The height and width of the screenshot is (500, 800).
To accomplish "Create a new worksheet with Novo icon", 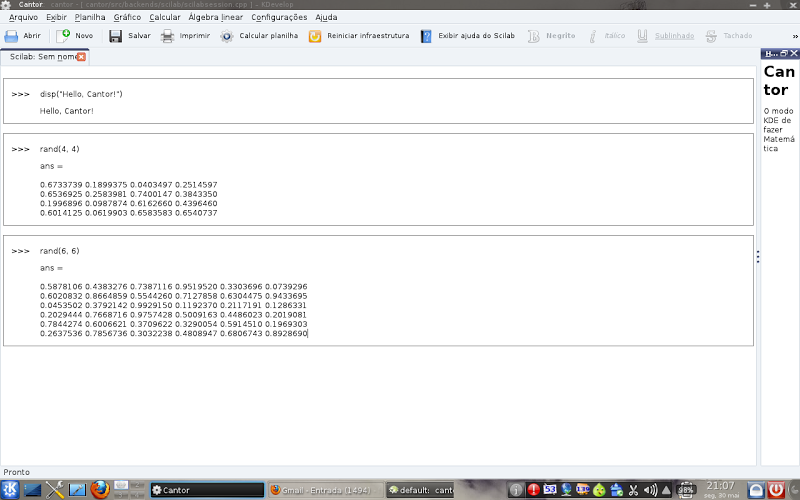I will pyautogui.click(x=63, y=36).
